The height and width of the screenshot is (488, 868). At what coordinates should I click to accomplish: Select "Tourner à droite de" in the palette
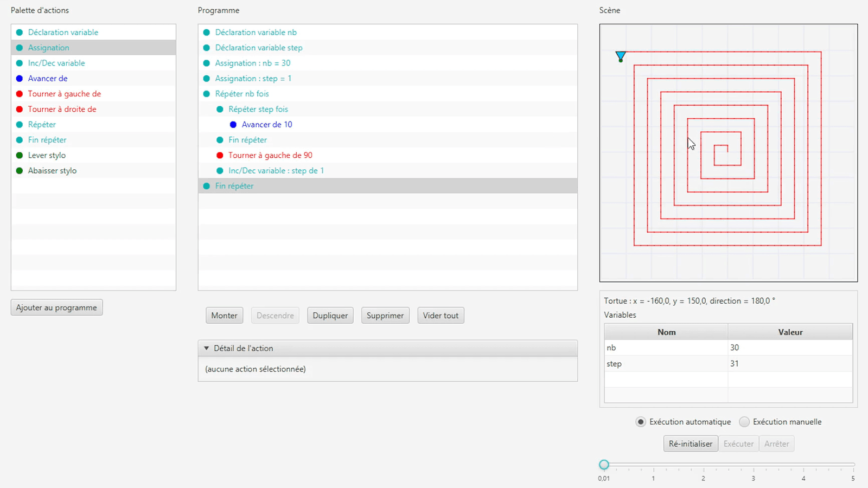(x=62, y=109)
